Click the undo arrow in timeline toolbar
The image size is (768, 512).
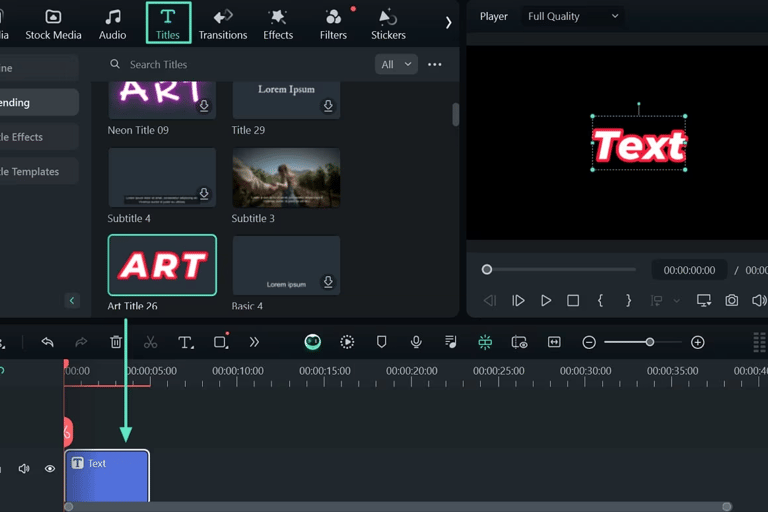[47, 342]
